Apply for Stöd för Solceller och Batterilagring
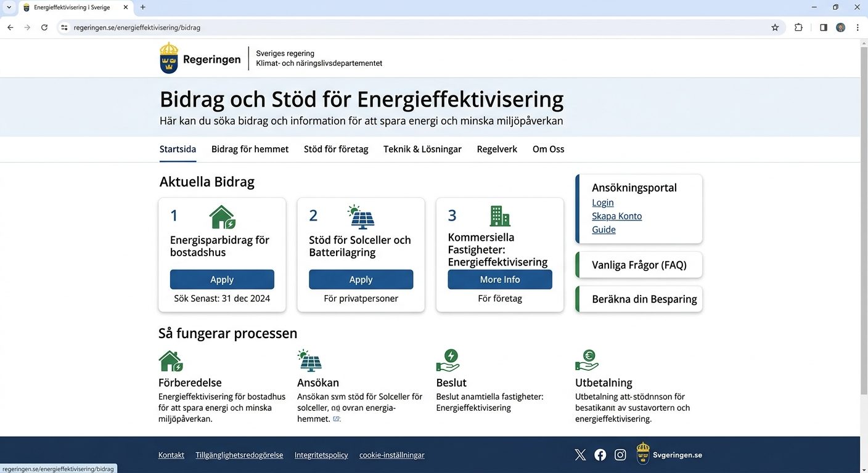Screen dimensions: 868x473 point(361,280)
